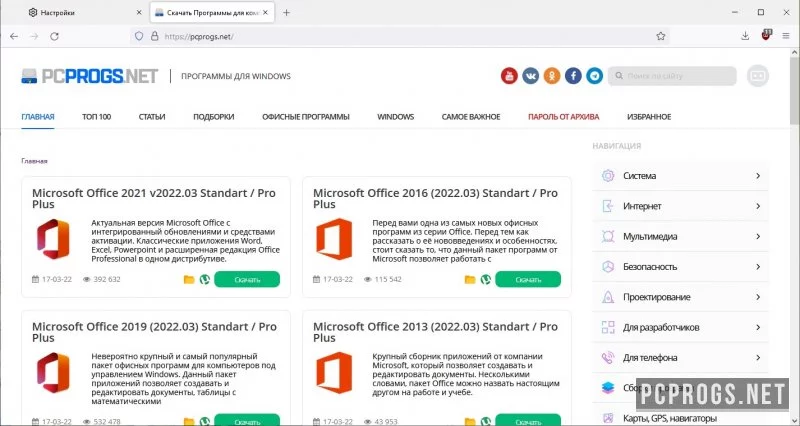This screenshot has height=426, width=800.
Task: Open the browser hamburger menu
Action: click(x=786, y=36)
